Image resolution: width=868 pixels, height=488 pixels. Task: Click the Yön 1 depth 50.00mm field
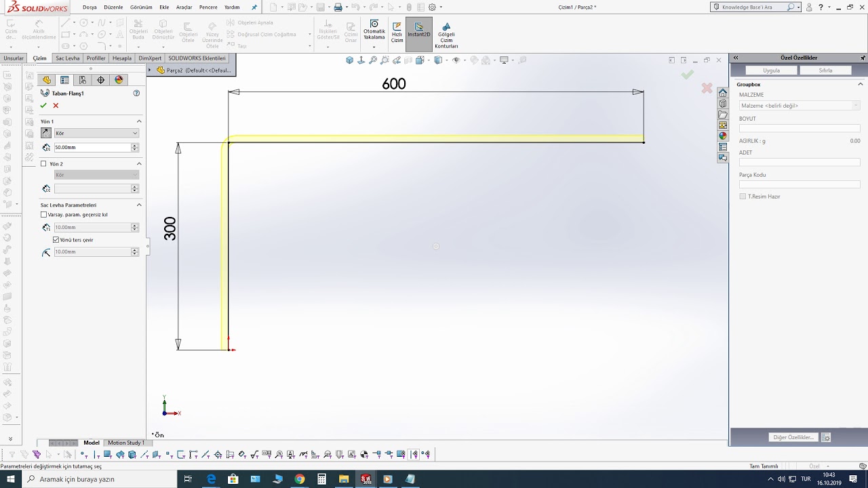(92, 147)
